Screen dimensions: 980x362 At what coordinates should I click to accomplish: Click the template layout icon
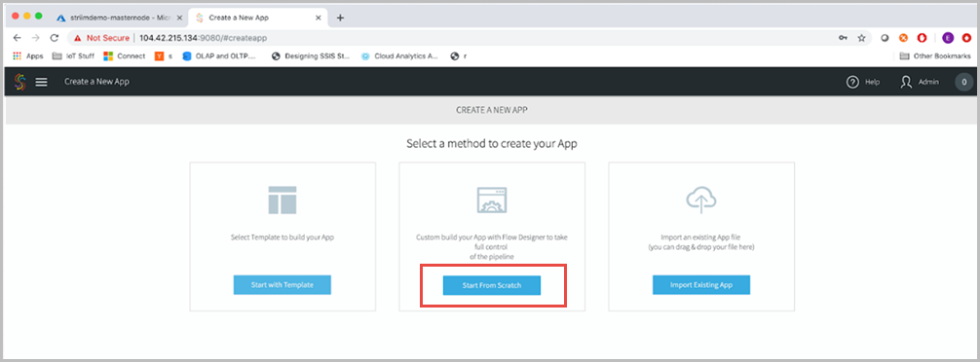[x=282, y=199]
